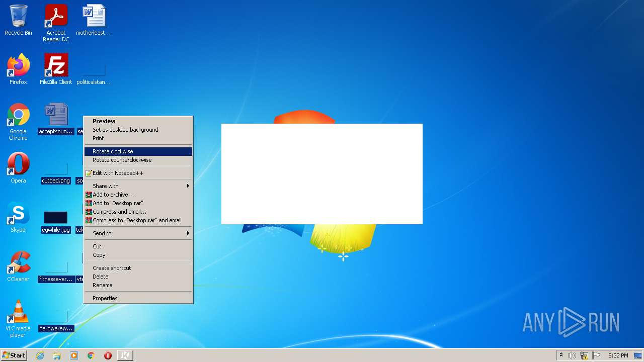
Task: Click the Show desktop button
Action: 638,355
